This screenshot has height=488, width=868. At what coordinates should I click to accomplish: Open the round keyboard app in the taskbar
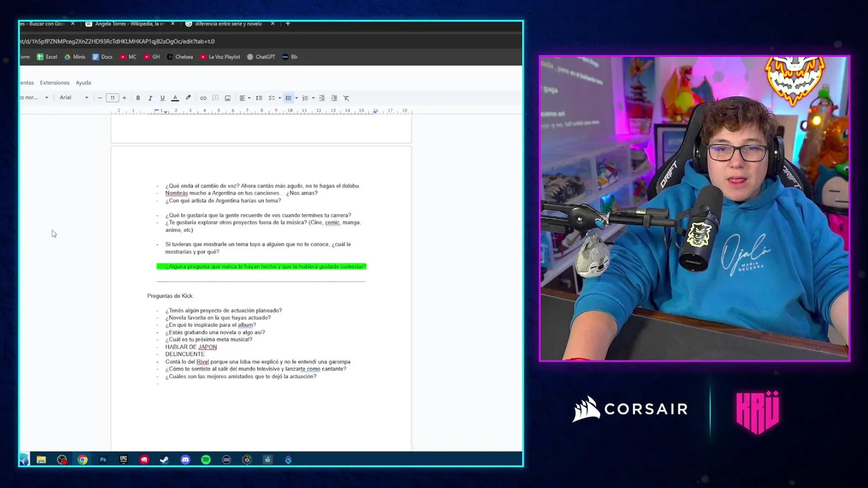[226, 460]
